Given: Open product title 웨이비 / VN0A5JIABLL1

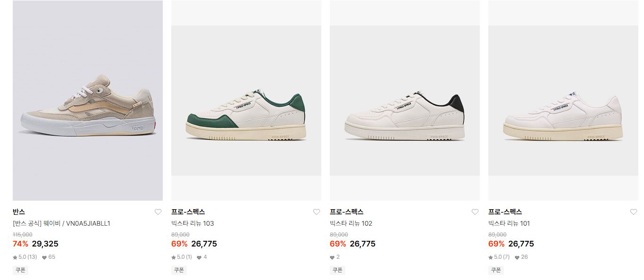Looking at the screenshot, I should click(x=61, y=223).
